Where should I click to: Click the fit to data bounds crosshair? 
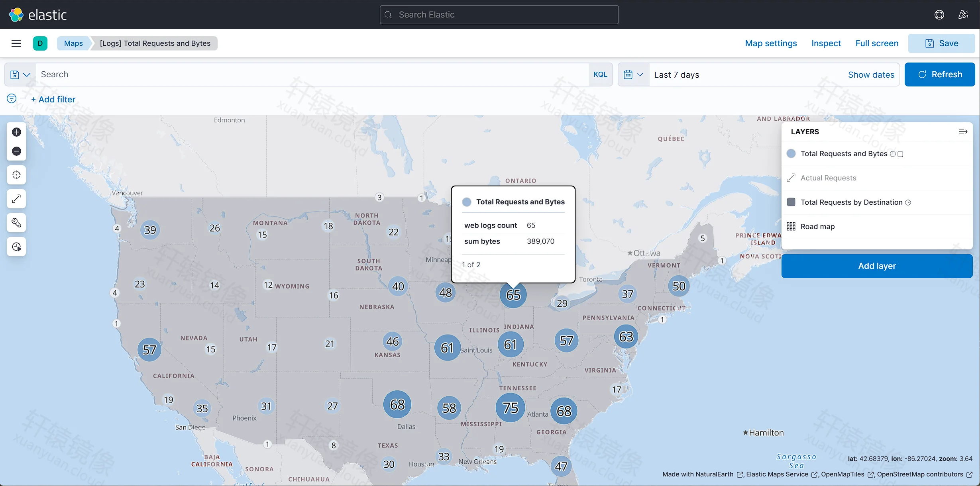[16, 175]
